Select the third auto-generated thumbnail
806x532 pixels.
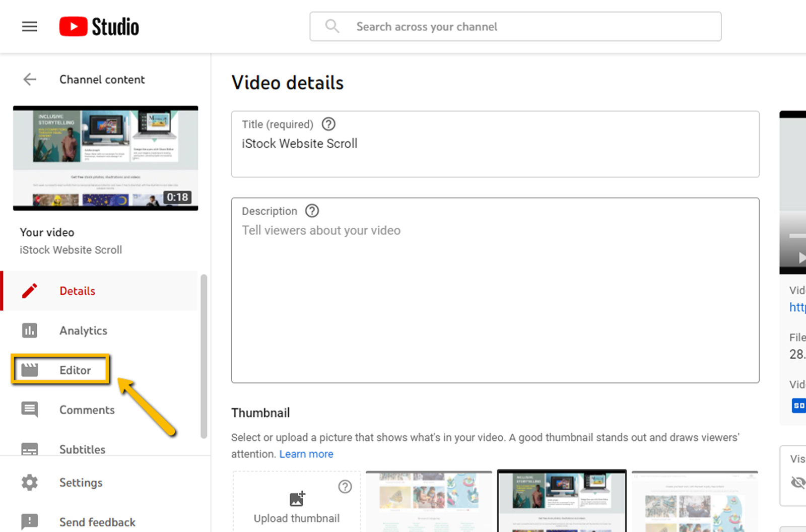point(695,502)
